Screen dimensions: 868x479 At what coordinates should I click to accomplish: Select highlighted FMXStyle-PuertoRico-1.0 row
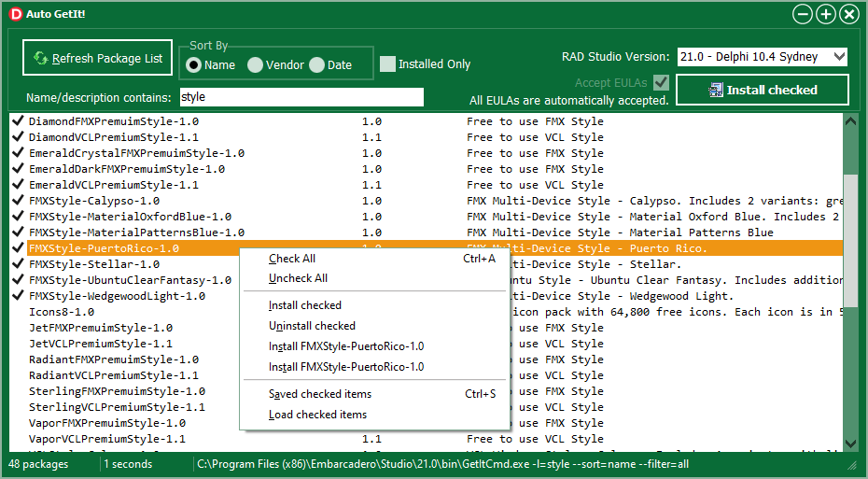tap(427, 248)
